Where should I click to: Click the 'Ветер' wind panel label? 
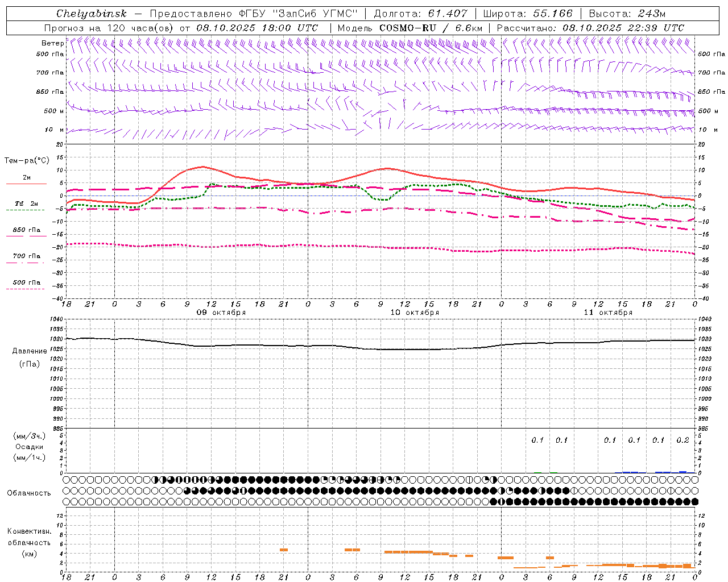(52, 43)
